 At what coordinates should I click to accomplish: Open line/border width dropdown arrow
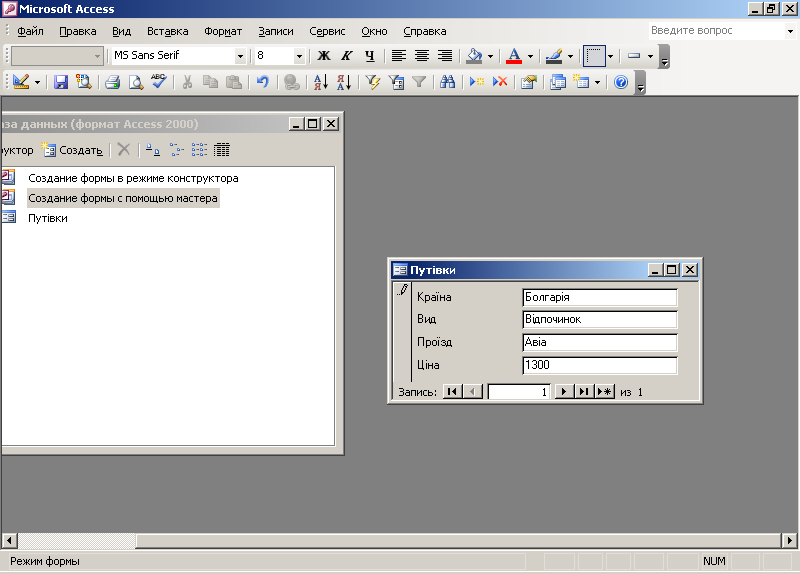(651, 56)
